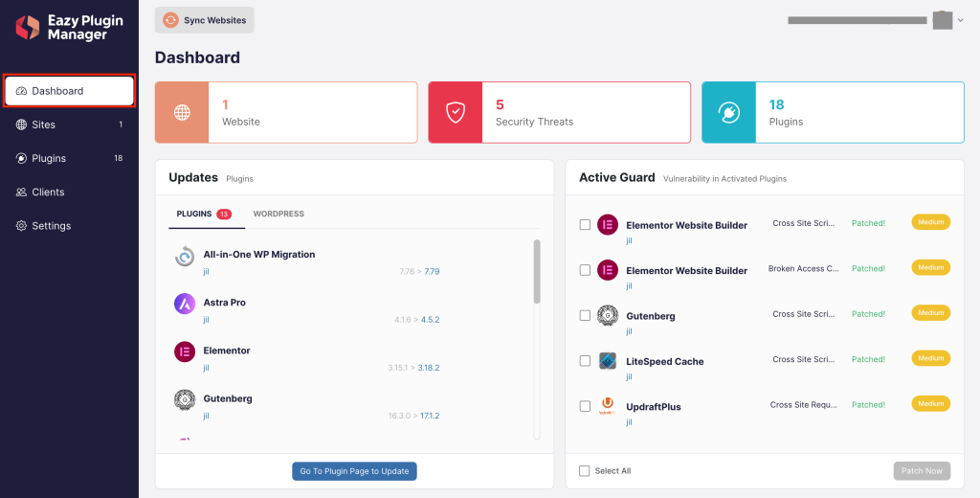Screen dimensions: 980x498
Task: Switch to the WORDPRESS updates tab
Action: click(278, 214)
